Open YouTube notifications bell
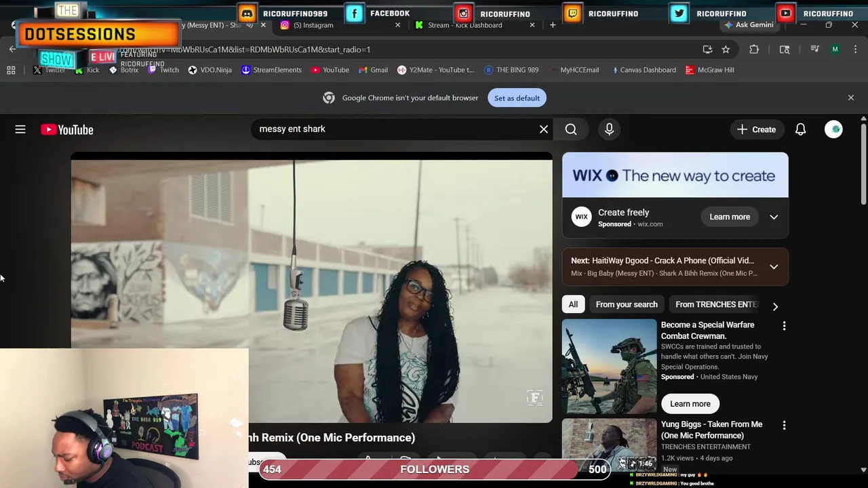The height and width of the screenshot is (488, 868). [800, 129]
